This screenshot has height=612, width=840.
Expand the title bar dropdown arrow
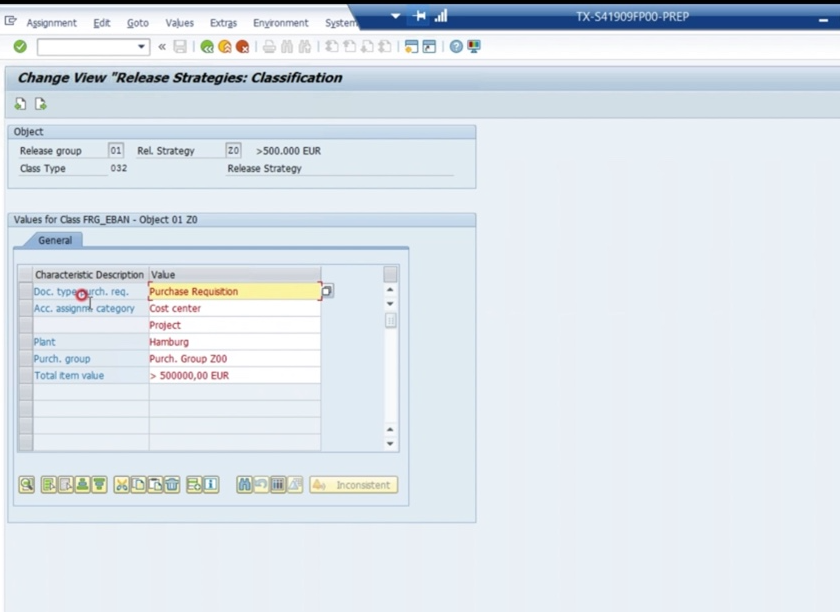(x=395, y=16)
